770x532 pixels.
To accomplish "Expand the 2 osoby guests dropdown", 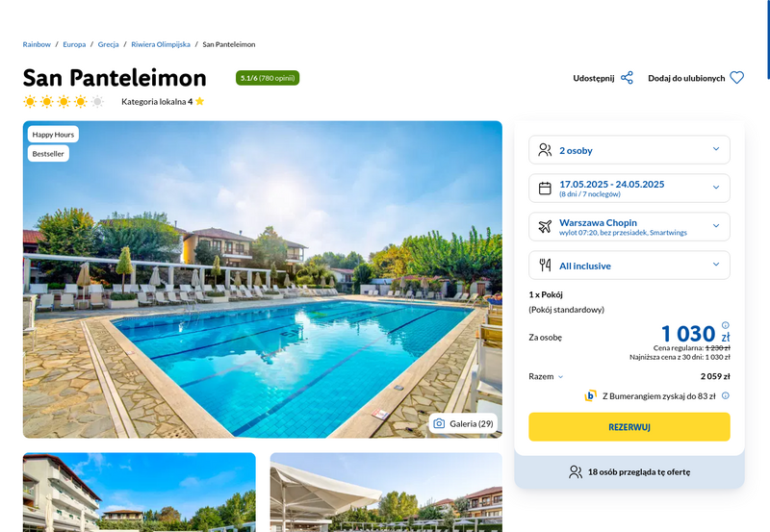I will click(x=629, y=150).
